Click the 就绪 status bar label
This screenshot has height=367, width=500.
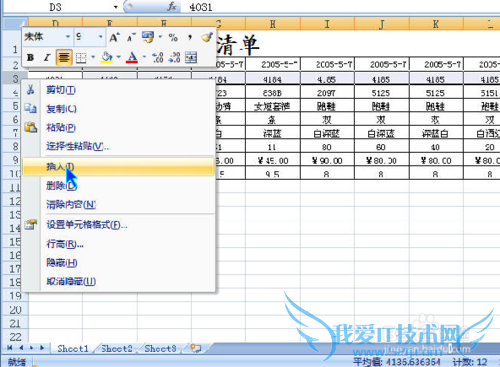17,362
